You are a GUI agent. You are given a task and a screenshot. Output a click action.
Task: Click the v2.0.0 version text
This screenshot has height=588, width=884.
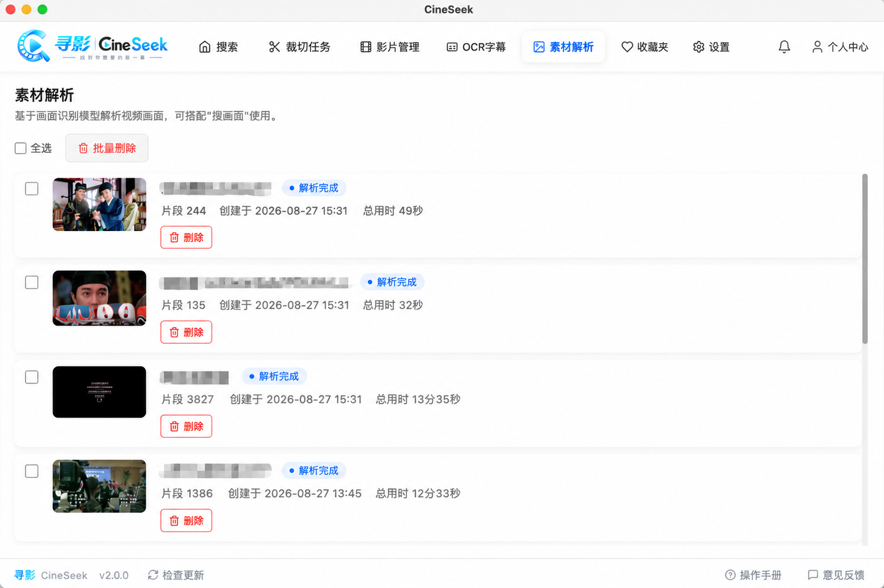pyautogui.click(x=114, y=575)
